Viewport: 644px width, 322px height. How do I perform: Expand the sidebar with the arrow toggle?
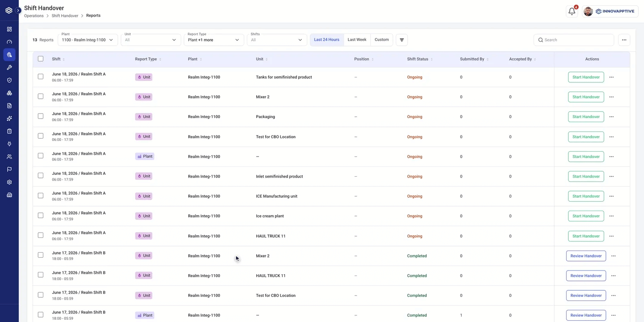[18, 10]
